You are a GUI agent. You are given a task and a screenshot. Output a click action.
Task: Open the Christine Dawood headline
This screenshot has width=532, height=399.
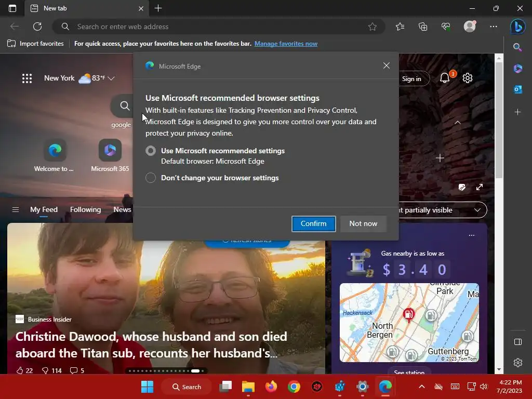click(x=151, y=345)
